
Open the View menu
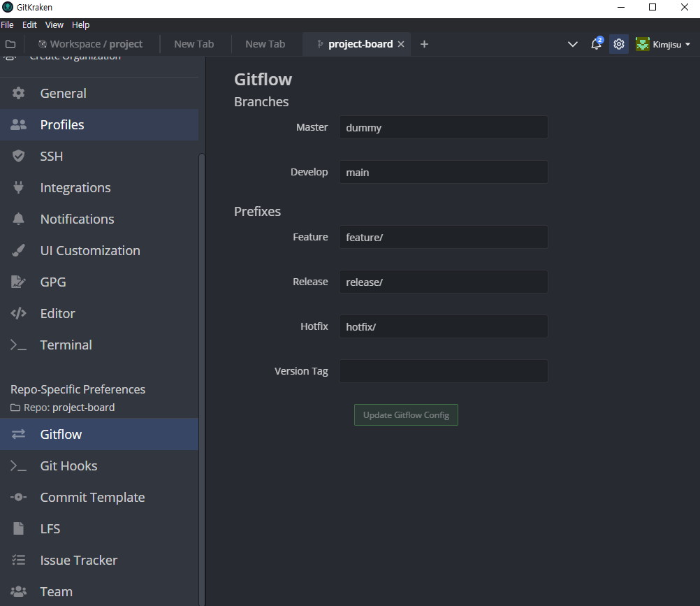[54, 25]
